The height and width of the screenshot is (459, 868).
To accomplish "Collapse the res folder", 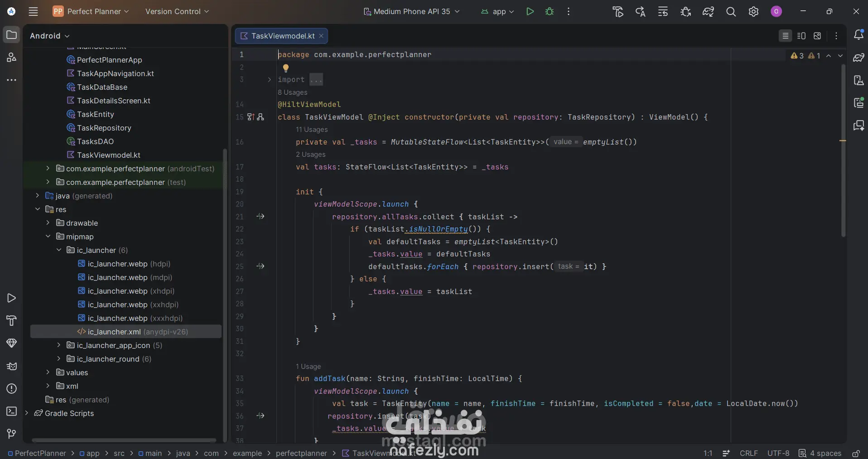I will (37, 209).
